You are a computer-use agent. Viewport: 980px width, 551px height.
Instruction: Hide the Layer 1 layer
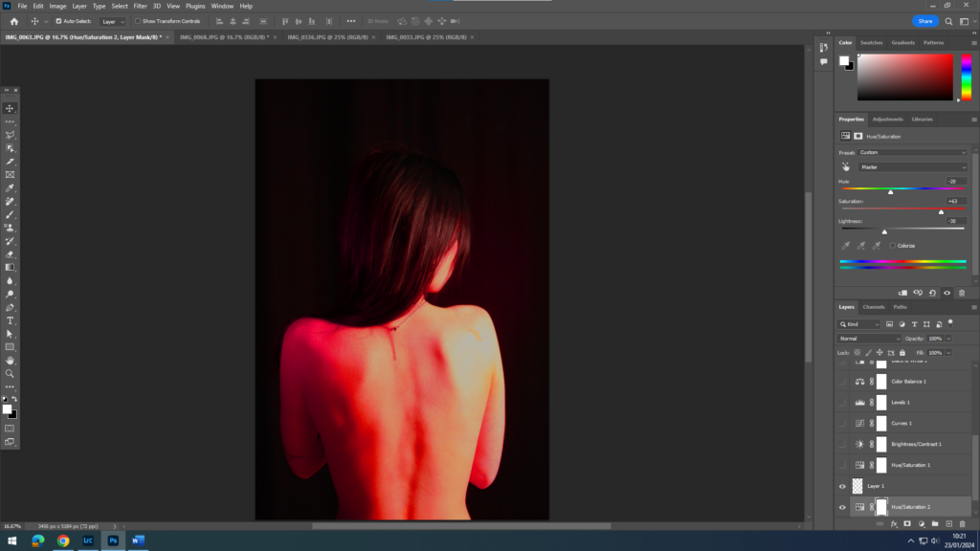tap(842, 486)
